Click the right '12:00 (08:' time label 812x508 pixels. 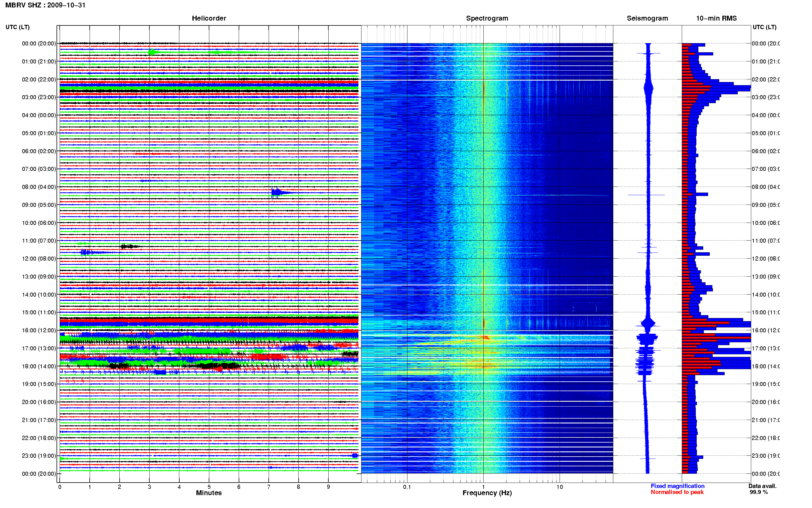(x=765, y=258)
